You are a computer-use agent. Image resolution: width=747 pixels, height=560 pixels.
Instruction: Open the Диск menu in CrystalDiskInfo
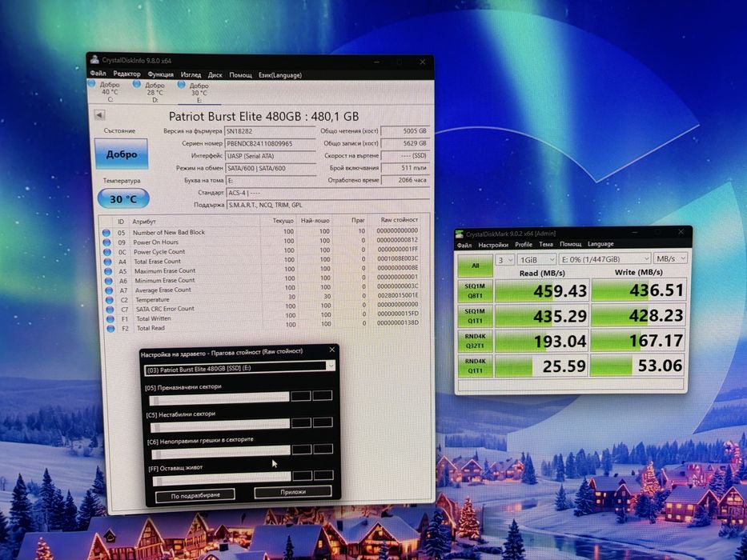pos(215,74)
